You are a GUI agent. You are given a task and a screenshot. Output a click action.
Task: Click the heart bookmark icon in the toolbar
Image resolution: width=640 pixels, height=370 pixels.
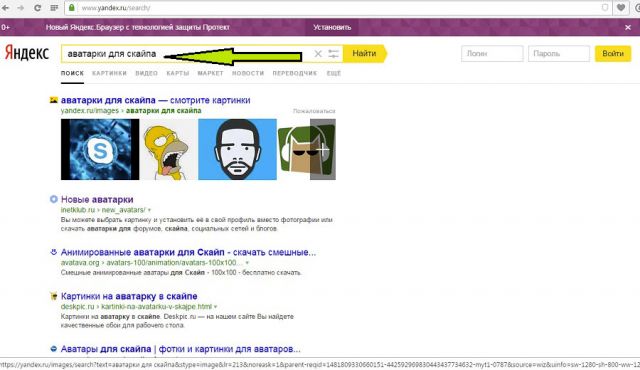click(621, 8)
